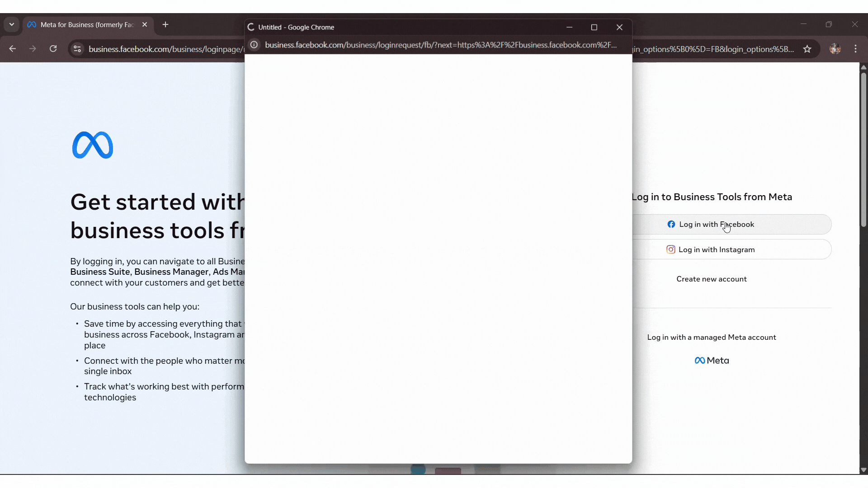Image resolution: width=868 pixels, height=488 pixels.
Task: Expand the tab search dropdown arrow
Action: (x=12, y=24)
